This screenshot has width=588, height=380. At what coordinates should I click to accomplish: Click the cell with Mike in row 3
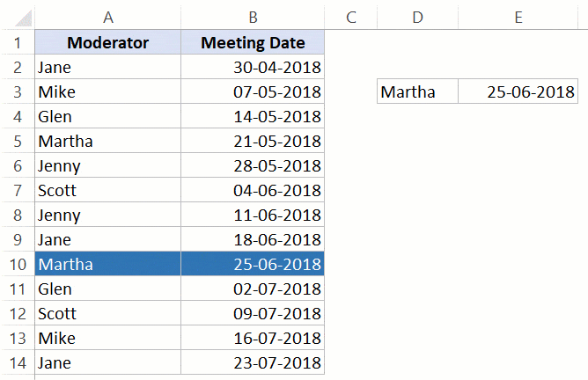click(x=108, y=91)
